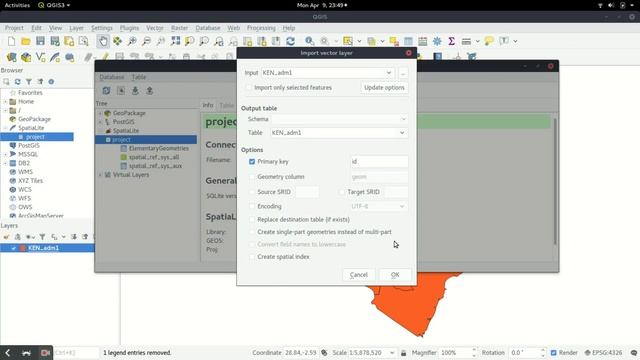Click the Data Source Manager icon
The image size is (640, 360).
click(11, 57)
